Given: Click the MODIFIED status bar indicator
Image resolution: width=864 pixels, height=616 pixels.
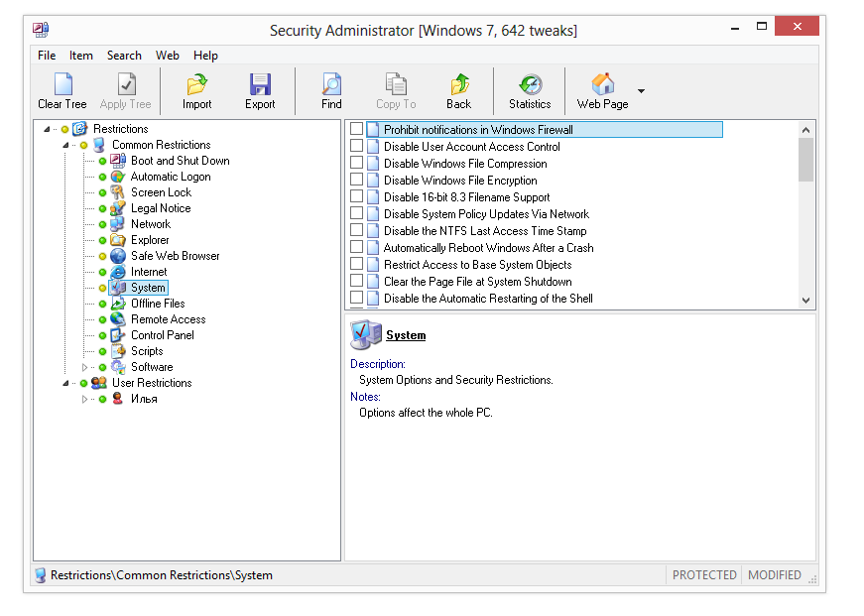Looking at the screenshot, I should coord(774,575).
